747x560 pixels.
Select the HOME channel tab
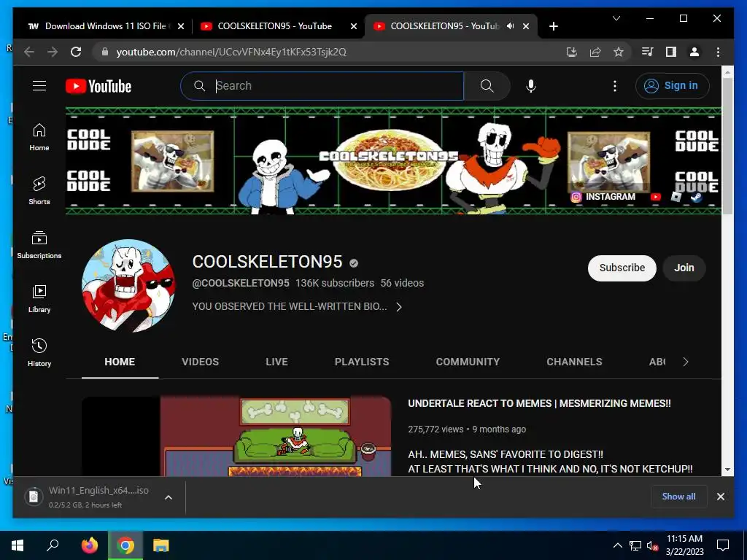tap(120, 362)
